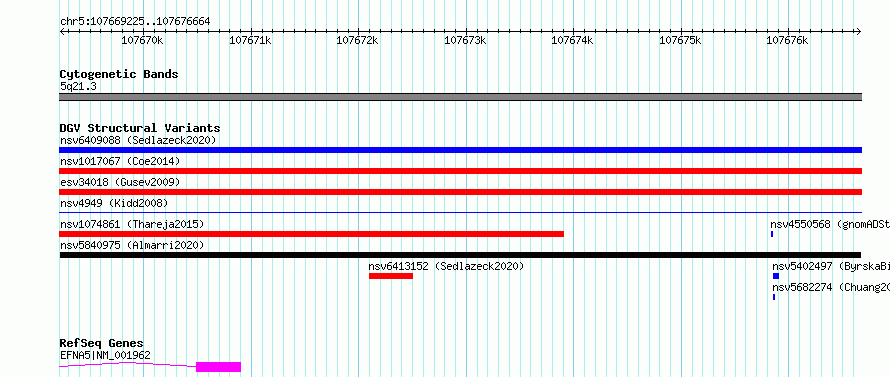Open the nsv5682274 Chuang label
The width and height of the screenshot is (890, 377).
(x=831, y=287)
